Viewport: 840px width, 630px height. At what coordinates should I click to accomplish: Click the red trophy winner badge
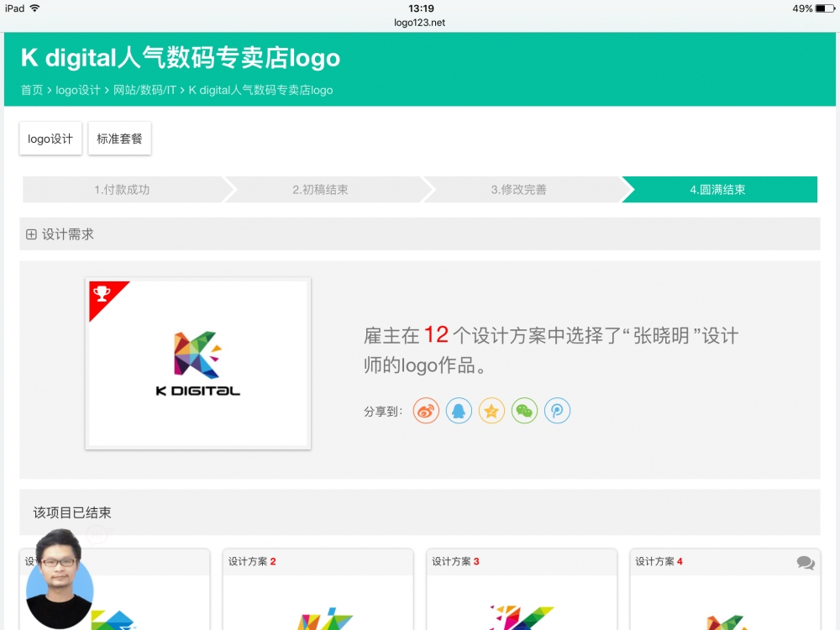pos(103,294)
